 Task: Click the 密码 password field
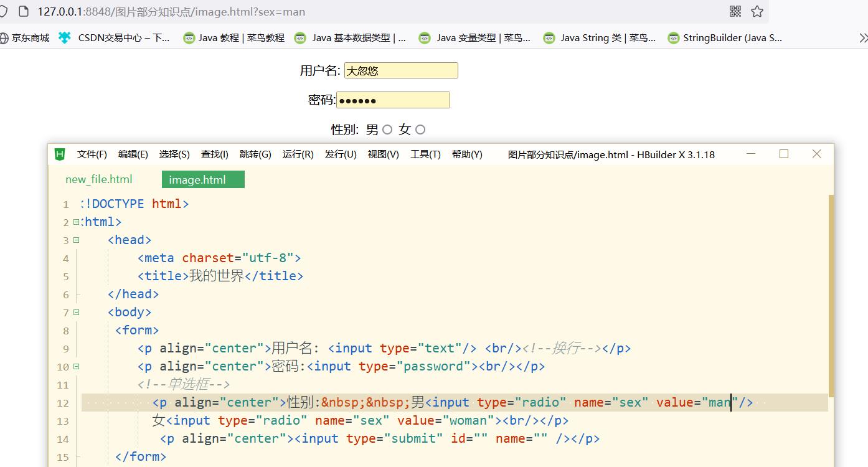pyautogui.click(x=393, y=100)
